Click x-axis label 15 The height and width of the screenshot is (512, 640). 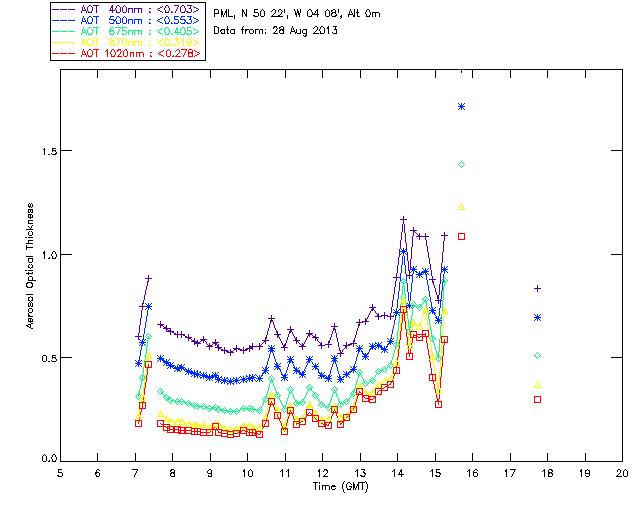435,473
